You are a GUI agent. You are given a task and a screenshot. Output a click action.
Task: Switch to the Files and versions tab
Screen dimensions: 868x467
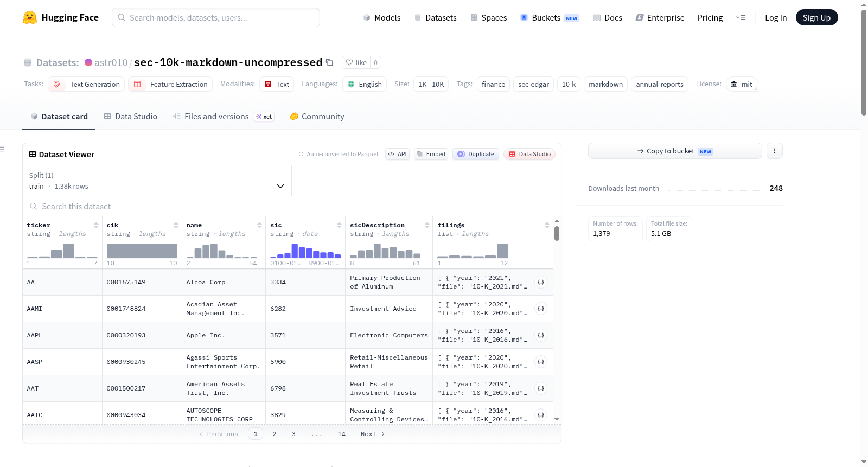tap(224, 116)
